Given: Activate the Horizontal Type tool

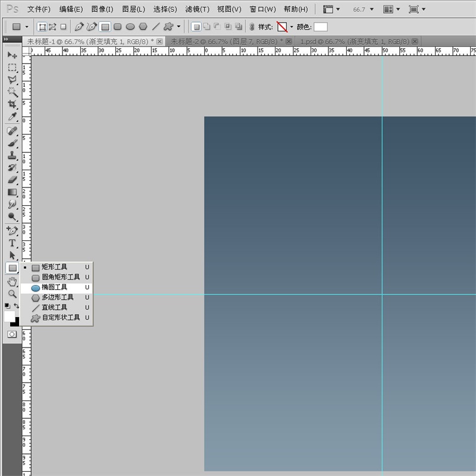Looking at the screenshot, I should tap(12, 243).
